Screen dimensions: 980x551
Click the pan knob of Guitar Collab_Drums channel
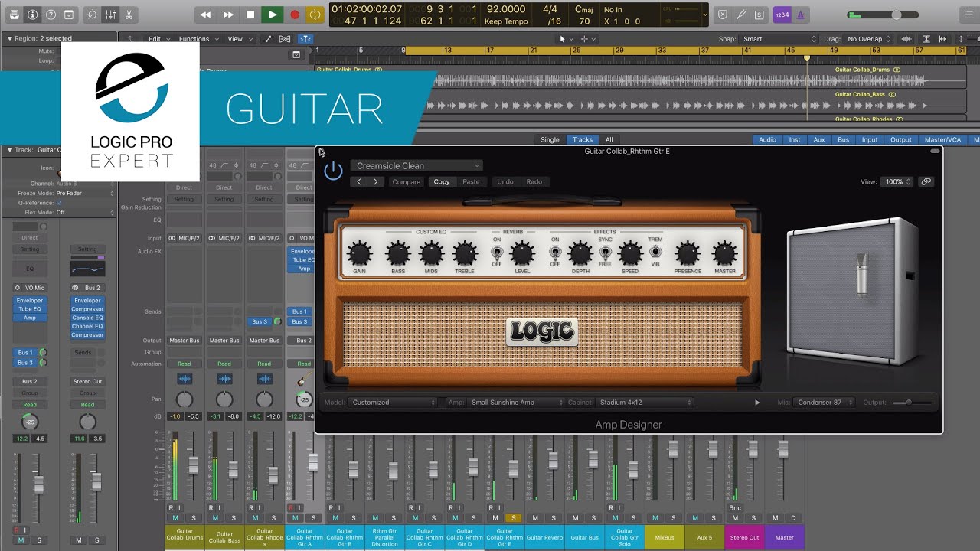click(185, 399)
